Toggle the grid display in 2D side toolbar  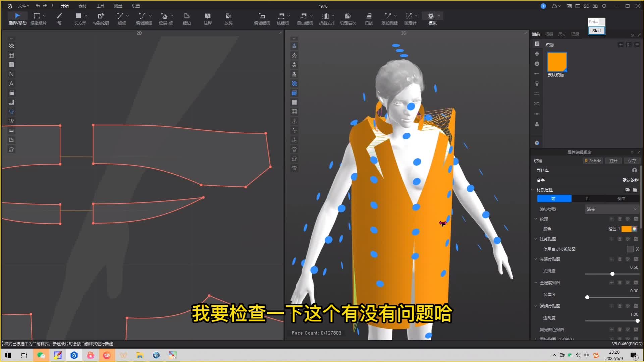[x=11, y=55]
